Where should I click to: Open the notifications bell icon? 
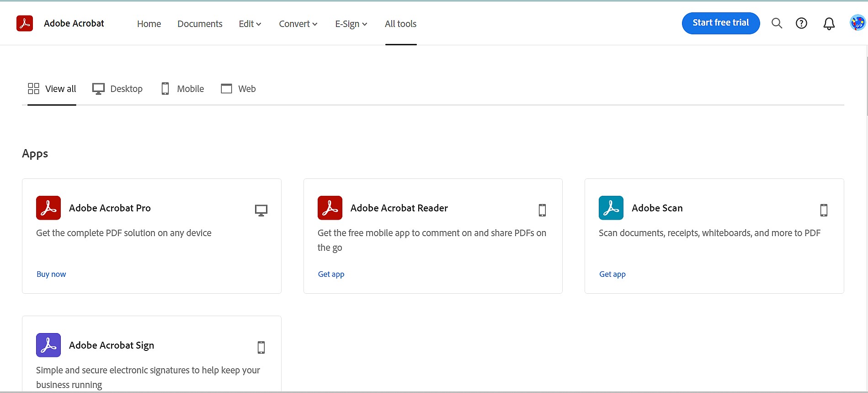point(829,24)
